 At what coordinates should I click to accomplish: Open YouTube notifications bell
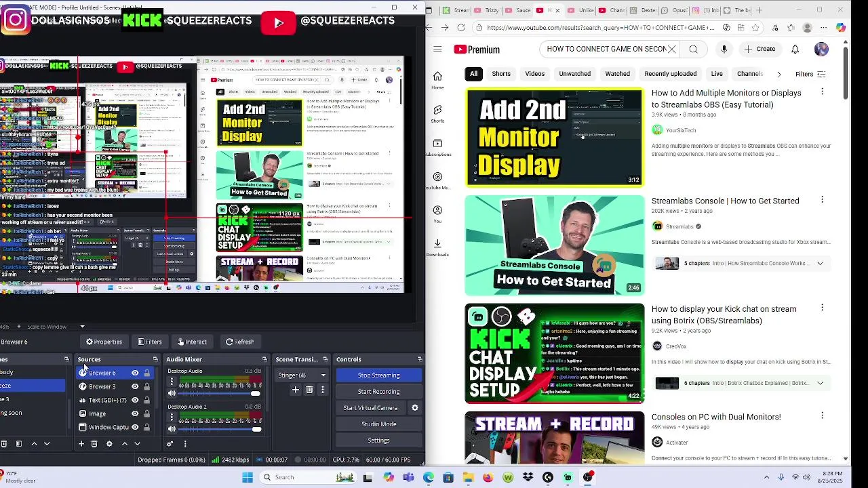[x=795, y=49]
